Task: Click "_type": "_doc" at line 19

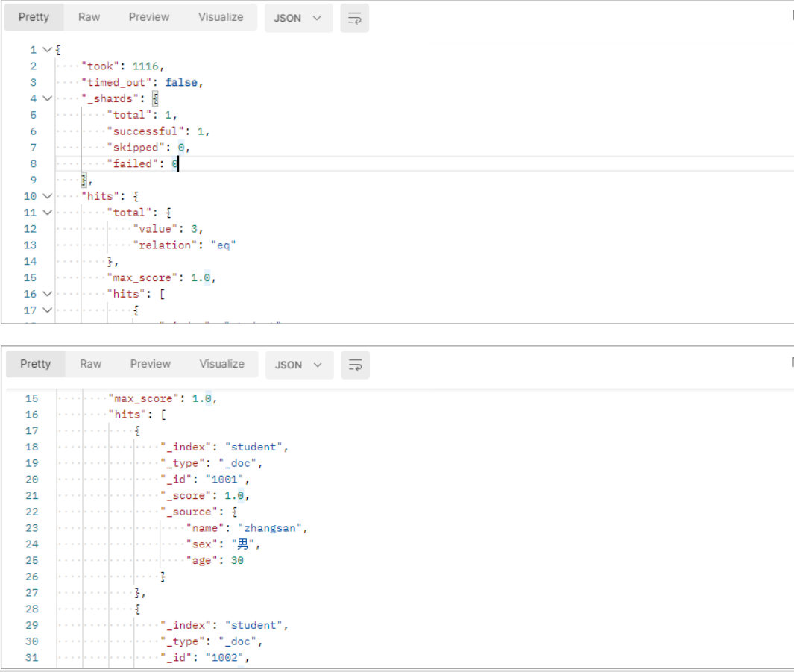Action: pos(212,463)
